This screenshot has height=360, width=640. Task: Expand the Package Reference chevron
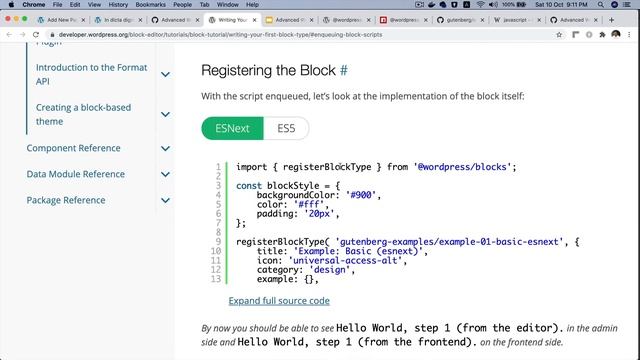(x=165, y=200)
